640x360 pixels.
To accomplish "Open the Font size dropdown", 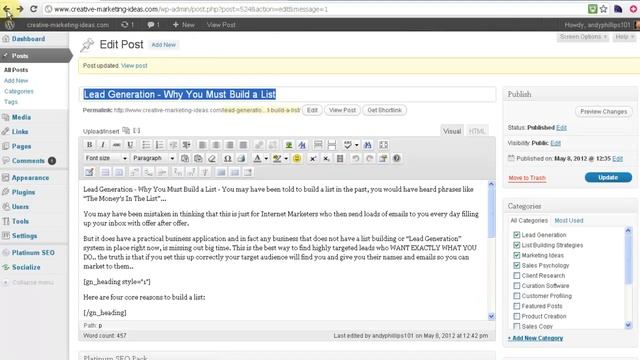I will pos(106,158).
